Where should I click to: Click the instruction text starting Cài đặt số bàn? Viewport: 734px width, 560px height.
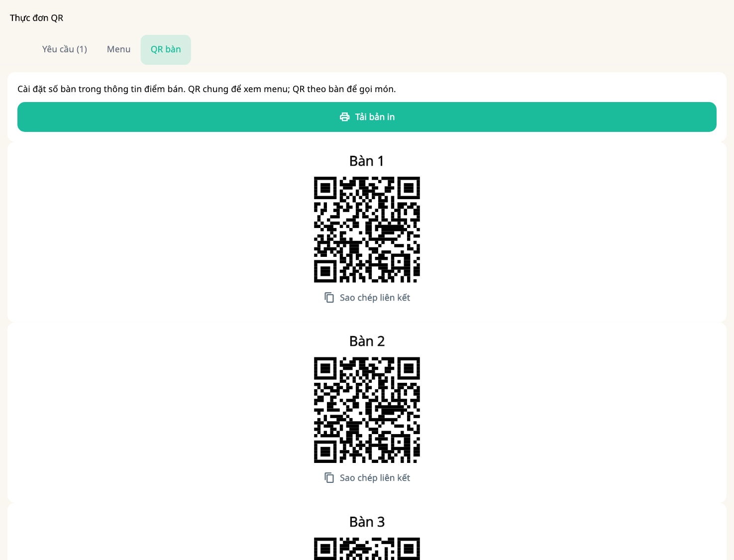(207, 89)
